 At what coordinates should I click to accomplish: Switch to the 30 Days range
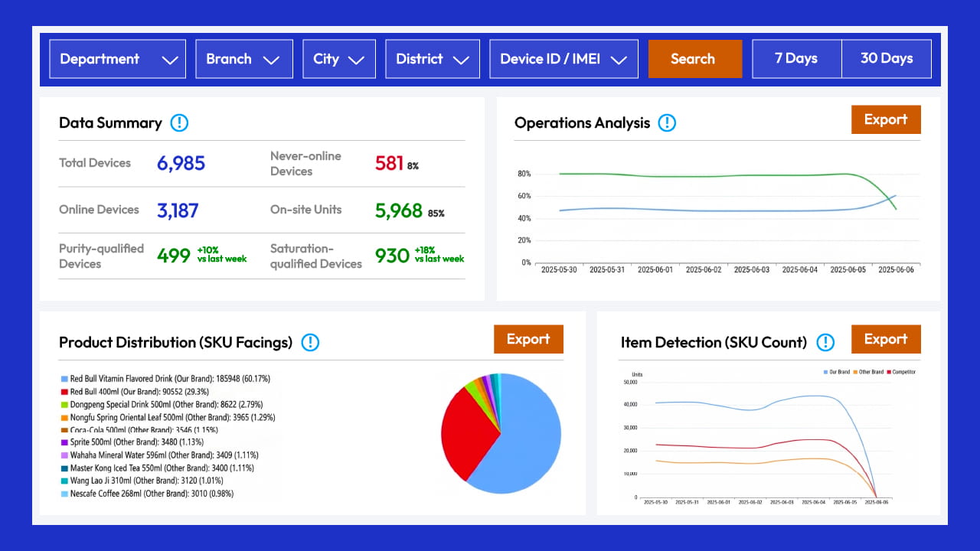[887, 59]
